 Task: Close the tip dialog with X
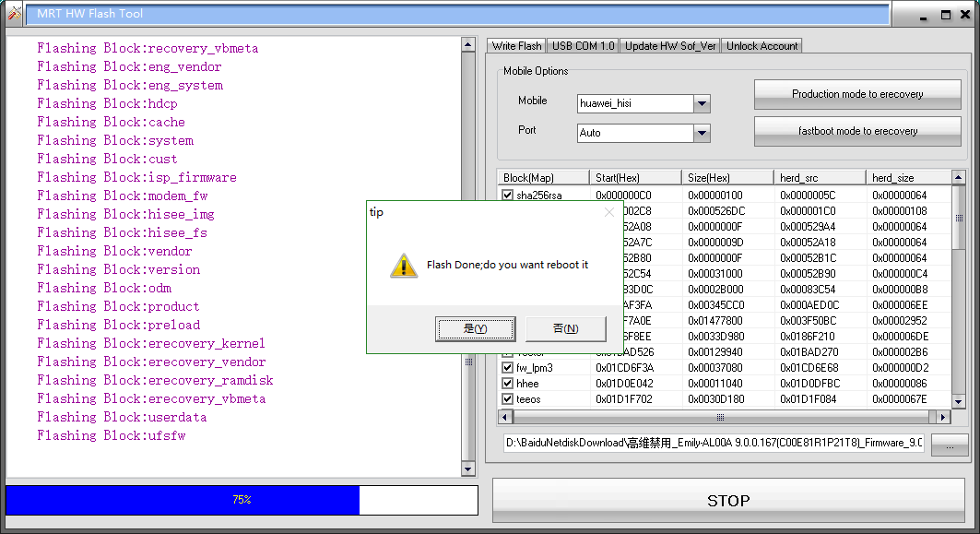point(609,213)
